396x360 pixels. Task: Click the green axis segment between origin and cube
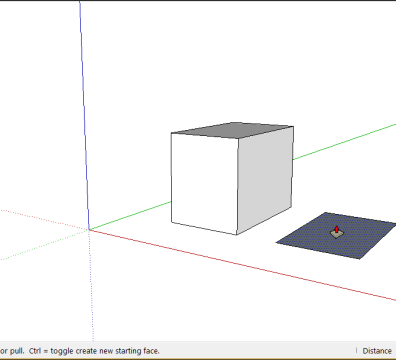130,216
